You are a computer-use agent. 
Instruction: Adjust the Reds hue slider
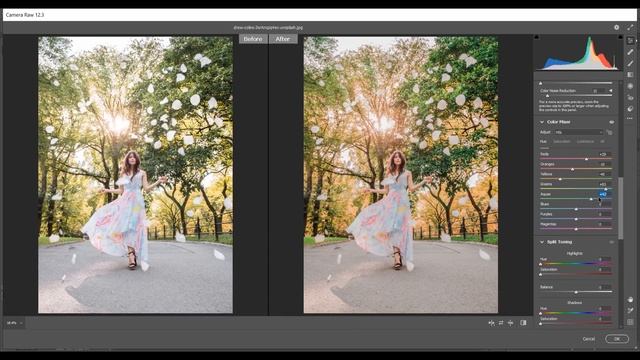(x=576, y=159)
